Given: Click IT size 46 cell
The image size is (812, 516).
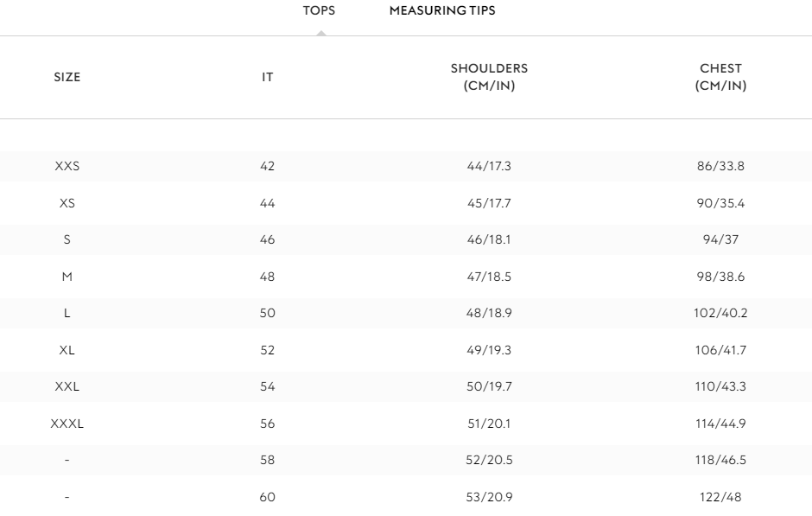Looking at the screenshot, I should 268,239.
